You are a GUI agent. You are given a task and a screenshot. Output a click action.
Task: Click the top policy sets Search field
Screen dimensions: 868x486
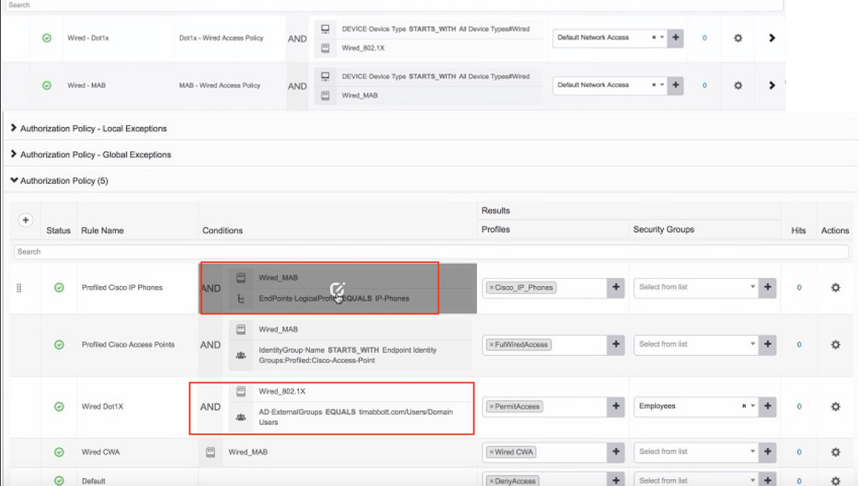[393, 5]
